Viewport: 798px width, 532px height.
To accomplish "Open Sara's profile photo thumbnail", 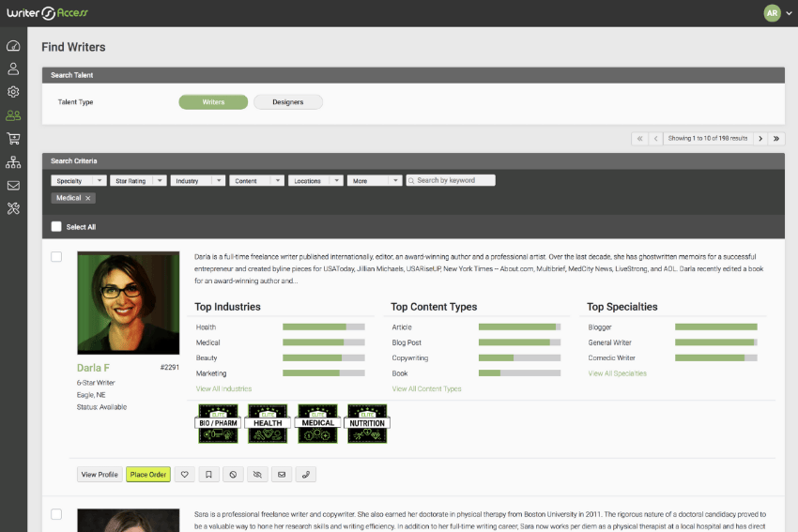I will tap(129, 520).
